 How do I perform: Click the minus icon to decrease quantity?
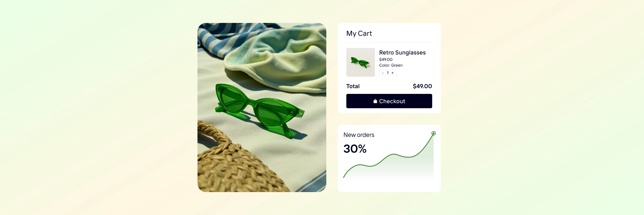point(383,73)
